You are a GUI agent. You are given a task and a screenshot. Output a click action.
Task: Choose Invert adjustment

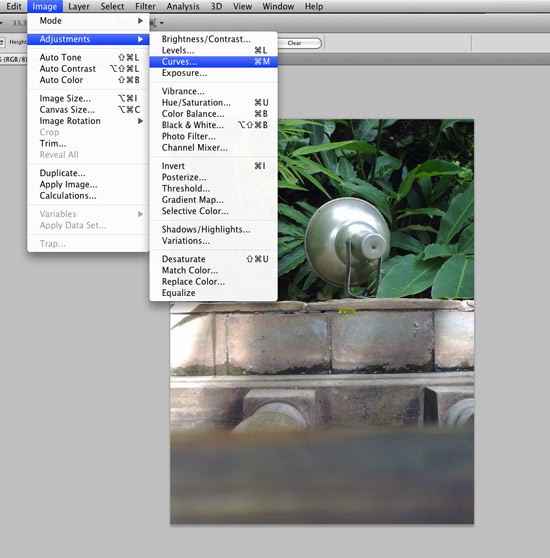point(213,166)
